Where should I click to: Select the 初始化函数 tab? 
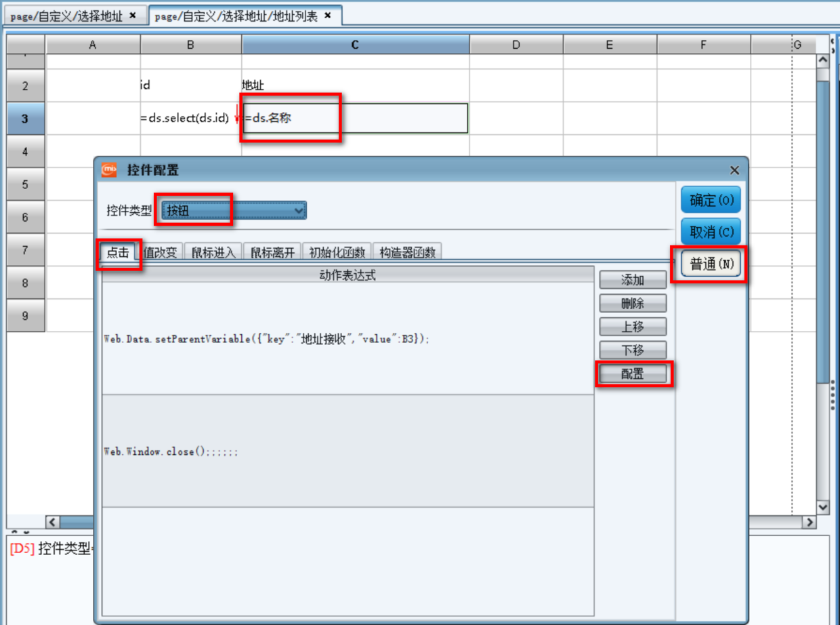pos(337,252)
